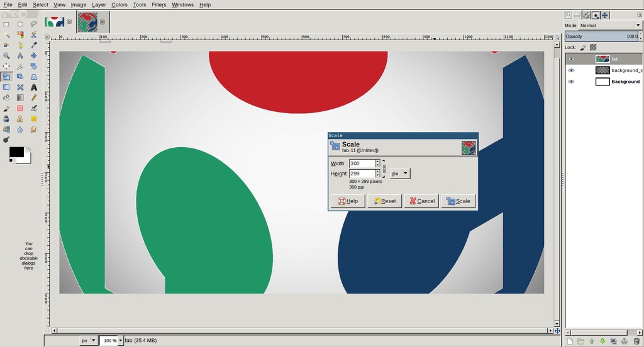Toggle lock pixels brush icon
Viewport: 644px width, 347px height.
point(583,48)
